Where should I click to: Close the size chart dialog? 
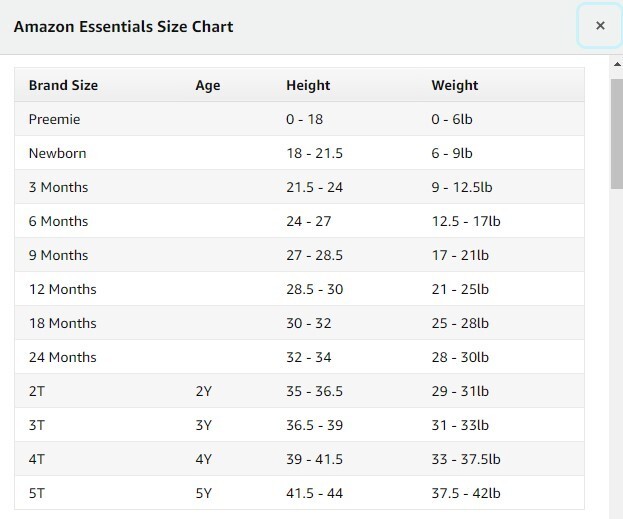tap(600, 26)
